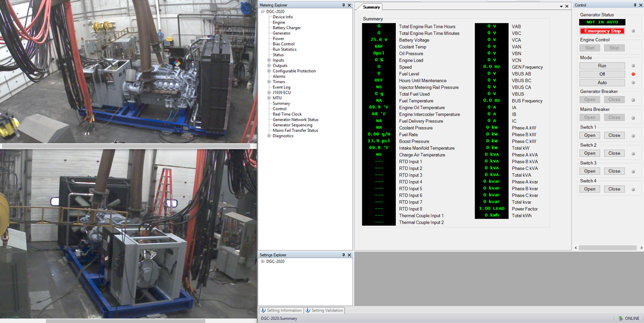Close Switch 1 in the Control panel
Image resolution: width=644 pixels, height=323 pixels.
click(614, 135)
